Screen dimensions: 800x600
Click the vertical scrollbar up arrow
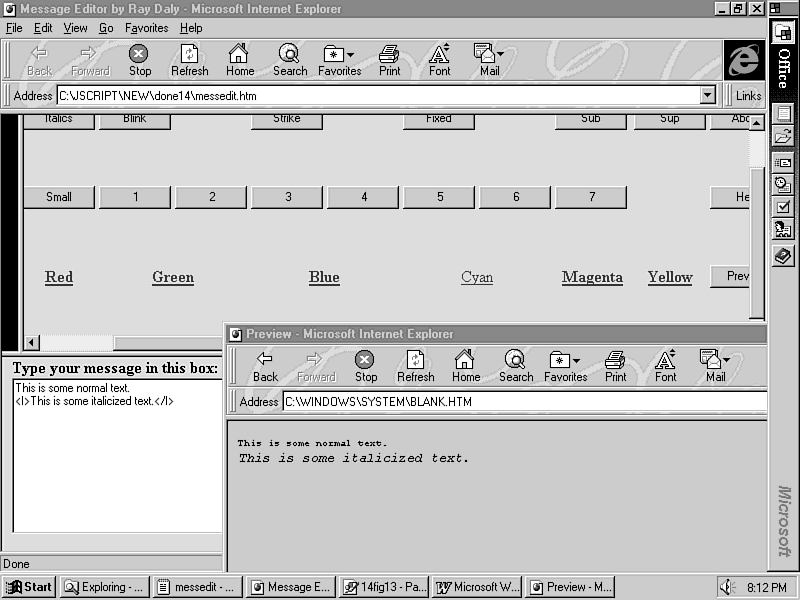[x=757, y=122]
